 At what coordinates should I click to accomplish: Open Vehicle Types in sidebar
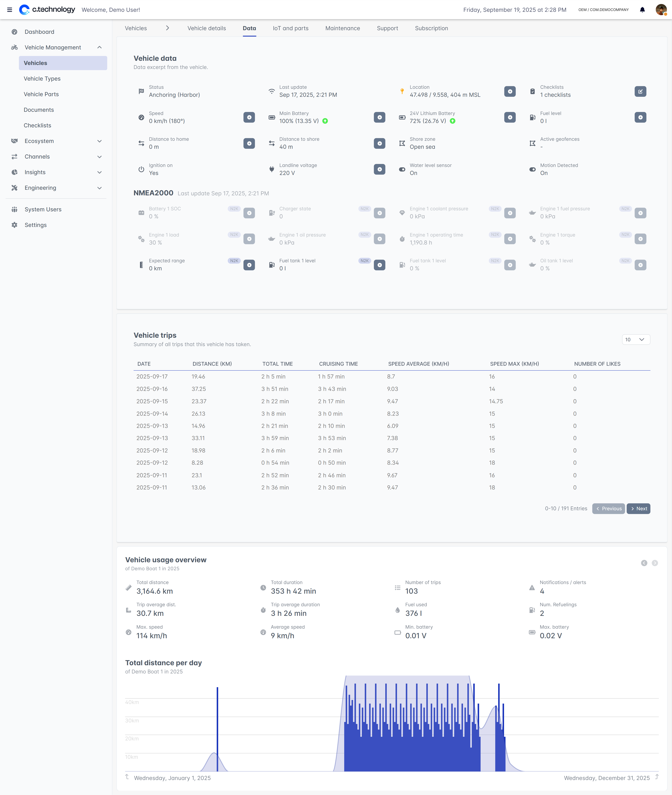42,78
